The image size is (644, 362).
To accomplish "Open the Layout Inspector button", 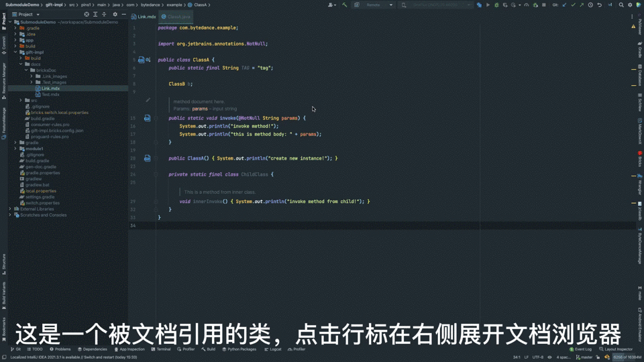I will click(x=616, y=349).
